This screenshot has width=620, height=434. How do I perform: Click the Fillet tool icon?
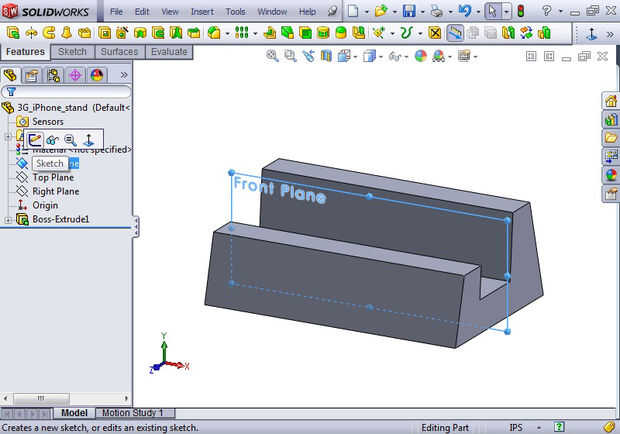tap(214, 32)
